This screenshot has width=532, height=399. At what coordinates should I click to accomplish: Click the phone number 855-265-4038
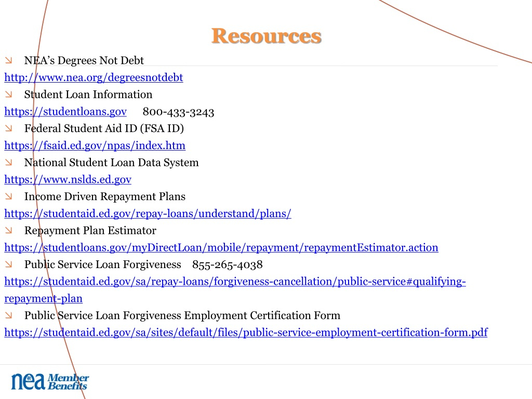click(x=228, y=264)
